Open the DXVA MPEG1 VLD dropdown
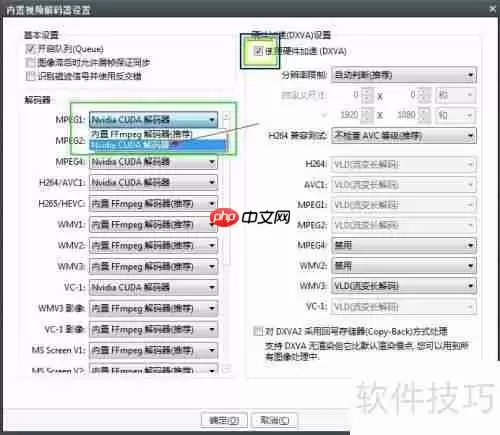Screen dimensions: 500x435 pos(404,205)
